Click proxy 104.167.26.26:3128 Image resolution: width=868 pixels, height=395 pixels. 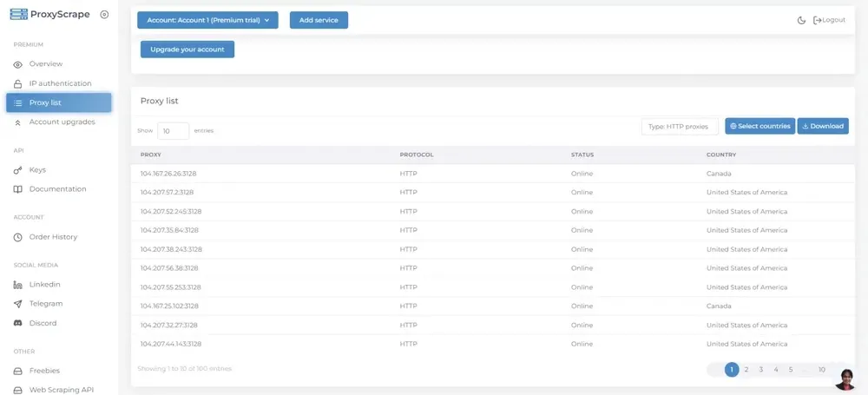tap(168, 174)
